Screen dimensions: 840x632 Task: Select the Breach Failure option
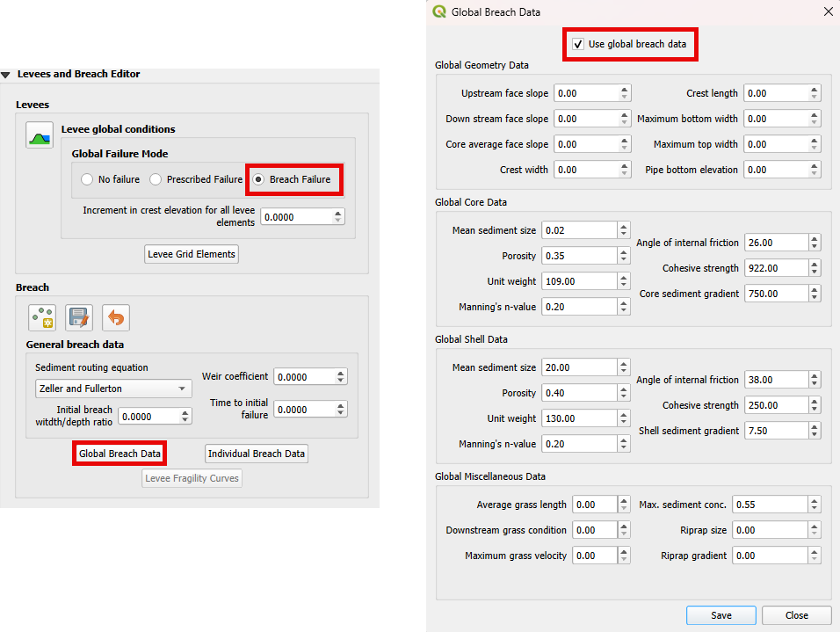pyautogui.click(x=258, y=179)
